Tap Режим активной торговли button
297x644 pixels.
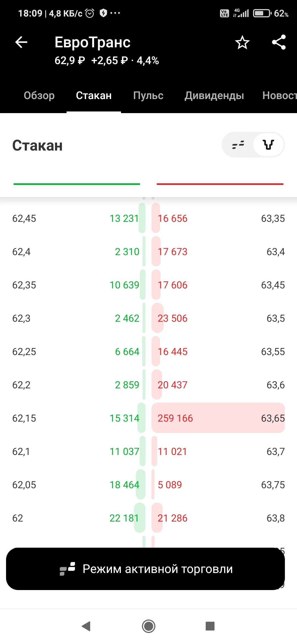coord(145,569)
